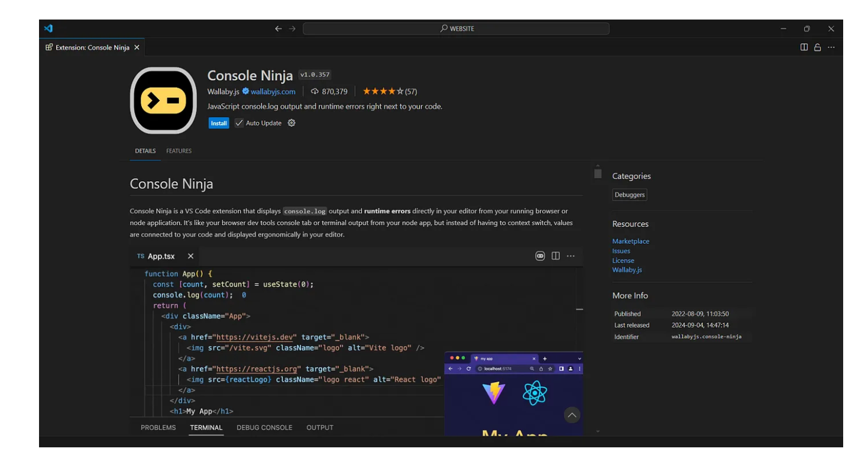Click the localhost:5174 address bar in preview
Viewport: 868px width, 471px height.
click(x=514, y=369)
